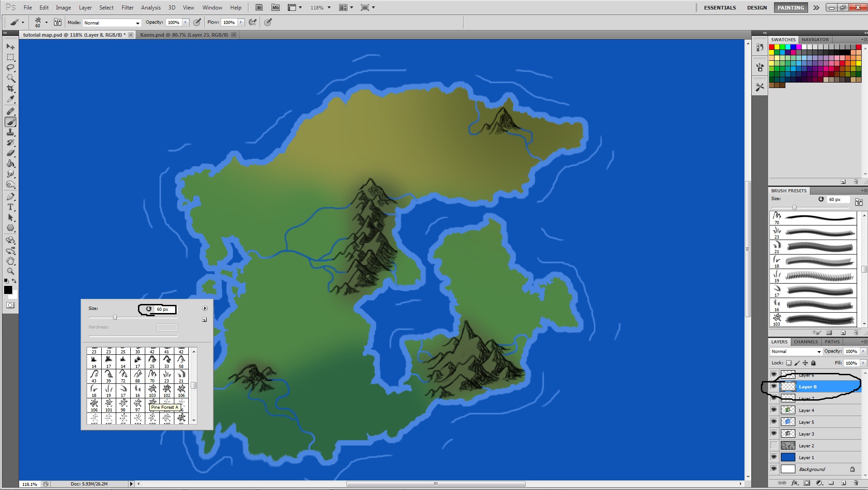This screenshot has height=490, width=868.
Task: Select the Path Selection tool
Action: coord(10,217)
